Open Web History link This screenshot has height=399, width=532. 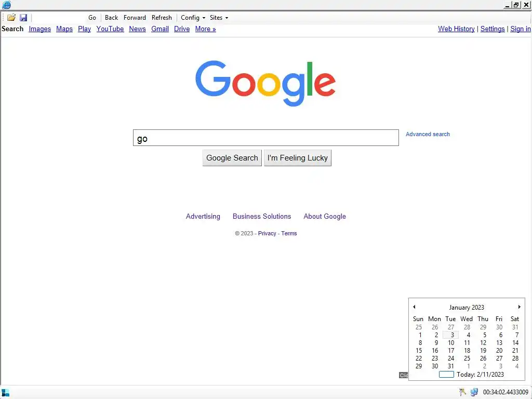tap(456, 29)
